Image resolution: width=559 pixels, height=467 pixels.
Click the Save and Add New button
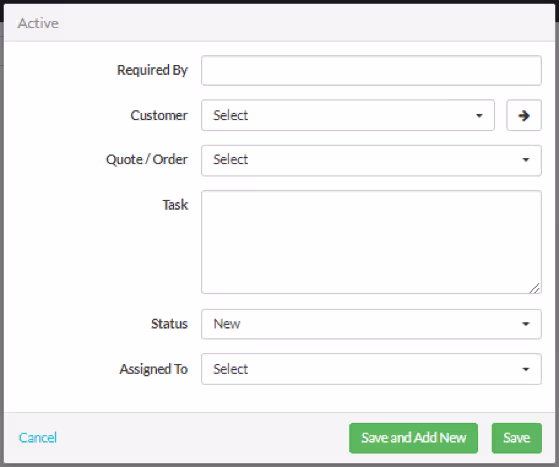[414, 438]
